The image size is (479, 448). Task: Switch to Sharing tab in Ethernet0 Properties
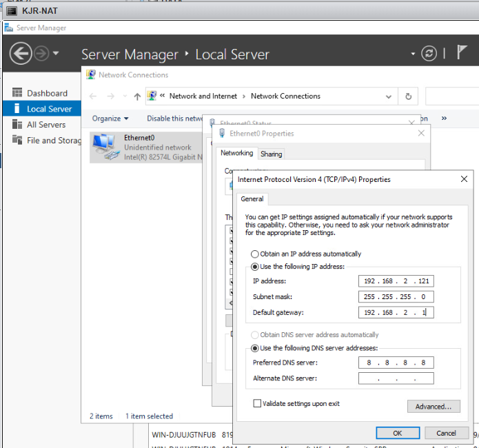click(272, 154)
